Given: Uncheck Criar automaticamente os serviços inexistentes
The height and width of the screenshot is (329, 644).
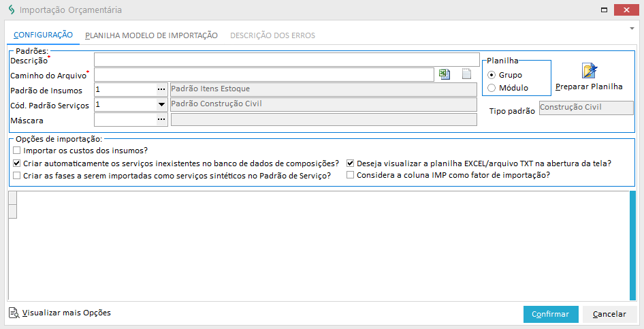Looking at the screenshot, I should pyautogui.click(x=17, y=163).
